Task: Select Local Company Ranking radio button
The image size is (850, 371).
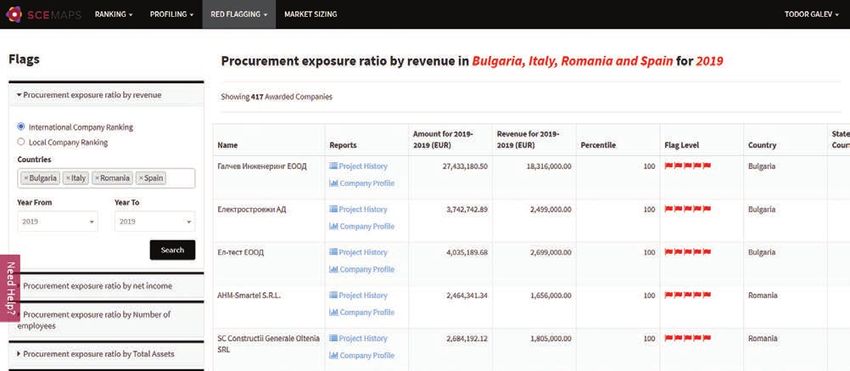Action: tap(21, 142)
